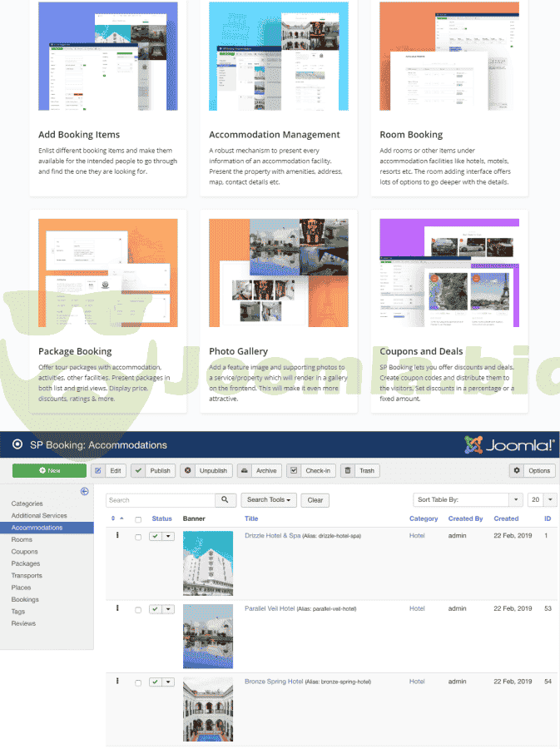Select checkbox for Drizzle Hotel & Spa row
This screenshot has height=749, width=560.
click(x=138, y=537)
